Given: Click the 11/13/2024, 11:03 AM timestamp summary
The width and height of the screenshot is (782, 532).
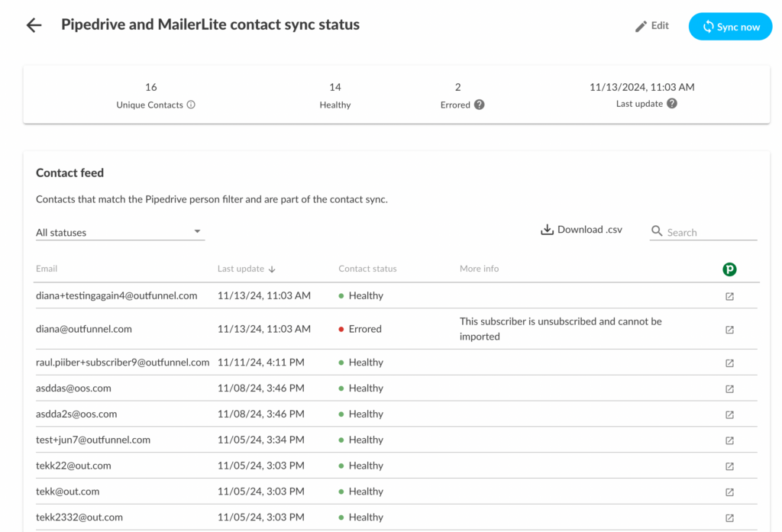Looking at the screenshot, I should click(x=641, y=87).
